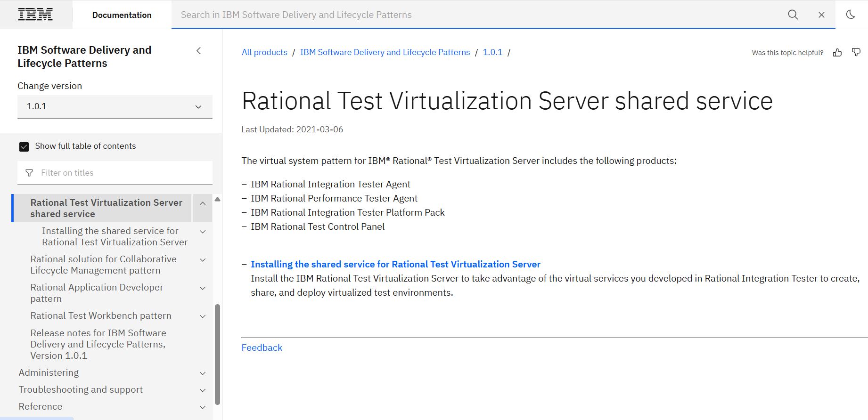Open IBM Software Delivery and Lifecycle Patterns breadcrumb

tap(385, 52)
